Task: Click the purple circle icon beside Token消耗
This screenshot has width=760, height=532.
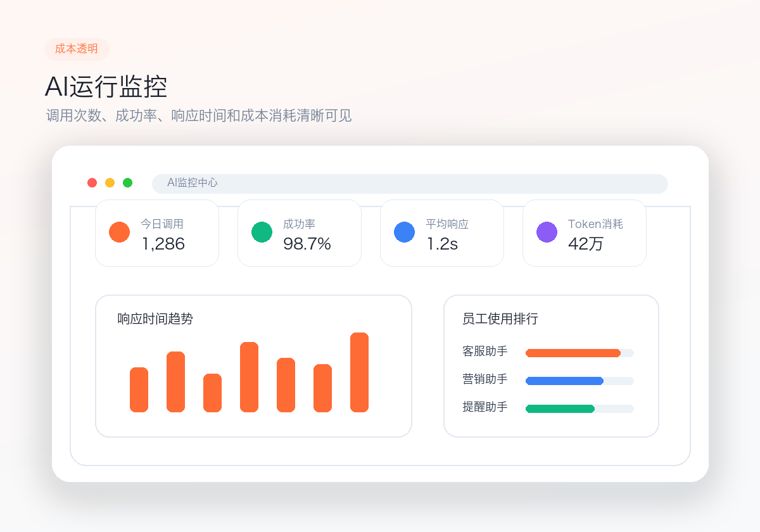Action: (x=547, y=232)
